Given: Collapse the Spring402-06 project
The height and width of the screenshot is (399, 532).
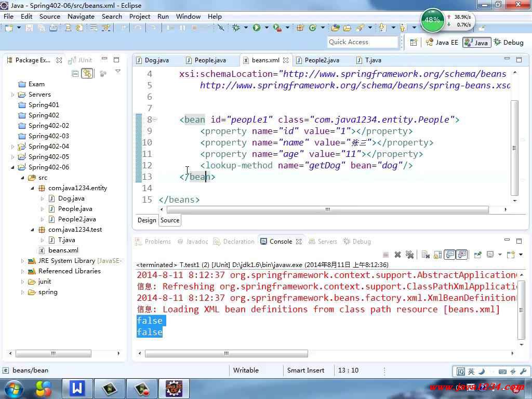Looking at the screenshot, I should (13, 167).
